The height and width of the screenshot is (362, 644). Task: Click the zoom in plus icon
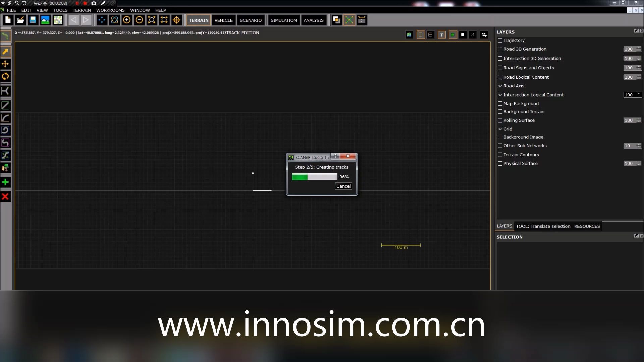tap(127, 20)
